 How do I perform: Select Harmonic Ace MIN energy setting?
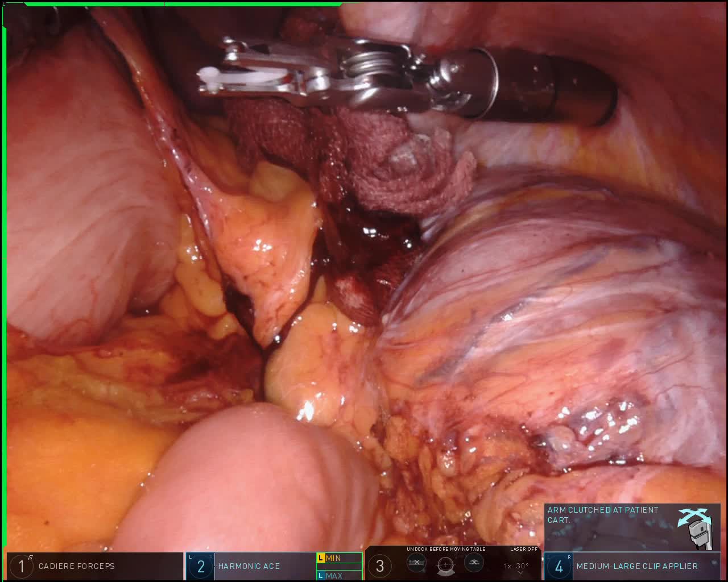coord(339,558)
